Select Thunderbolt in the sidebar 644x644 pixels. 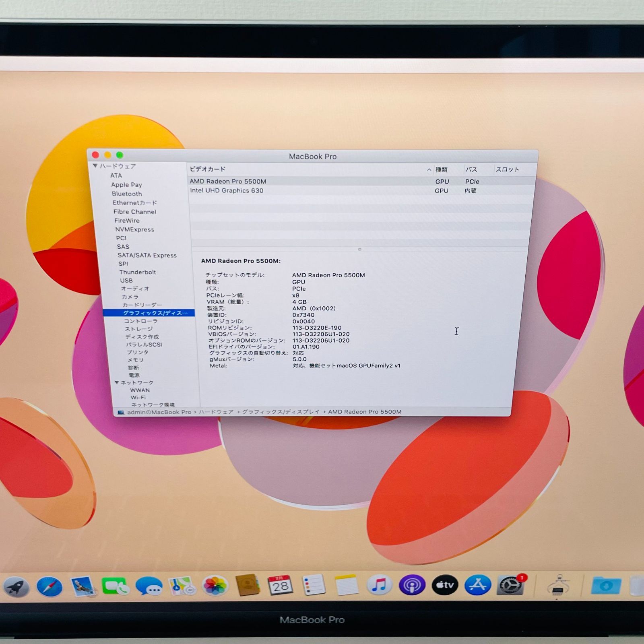click(x=138, y=272)
